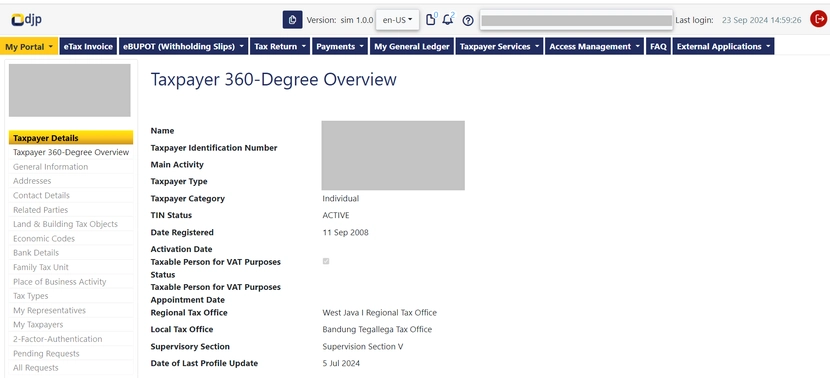Open the eTax Invoice menu
The image size is (830, 378).
coord(88,47)
